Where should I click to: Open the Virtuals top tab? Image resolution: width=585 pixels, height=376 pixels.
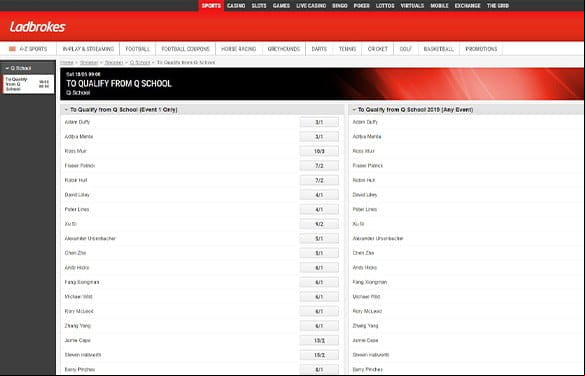pos(412,6)
